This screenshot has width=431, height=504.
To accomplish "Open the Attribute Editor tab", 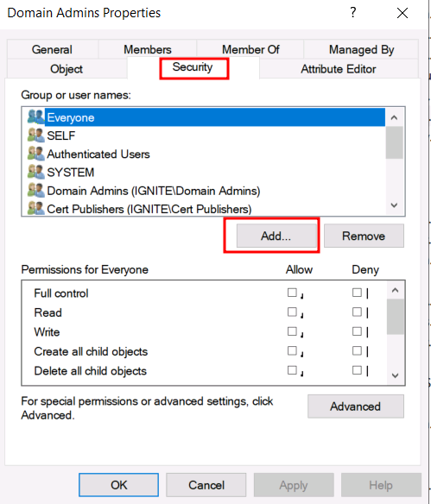I will tap(339, 69).
